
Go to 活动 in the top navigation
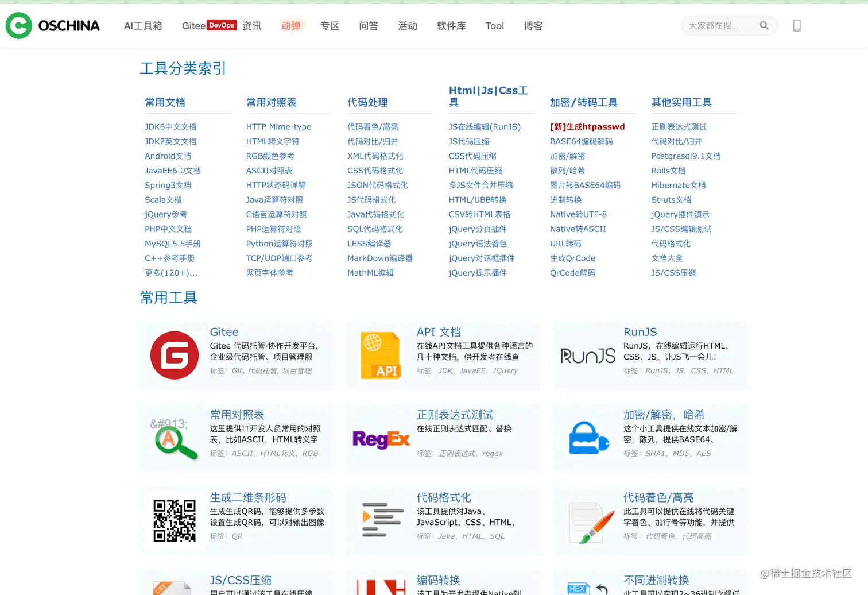tap(408, 26)
